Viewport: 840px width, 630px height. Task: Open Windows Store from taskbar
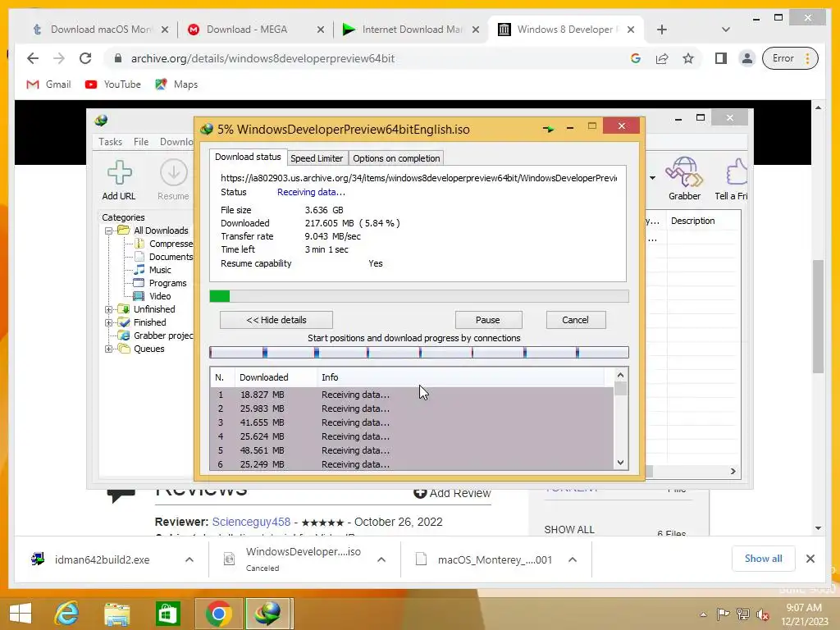pos(167,614)
